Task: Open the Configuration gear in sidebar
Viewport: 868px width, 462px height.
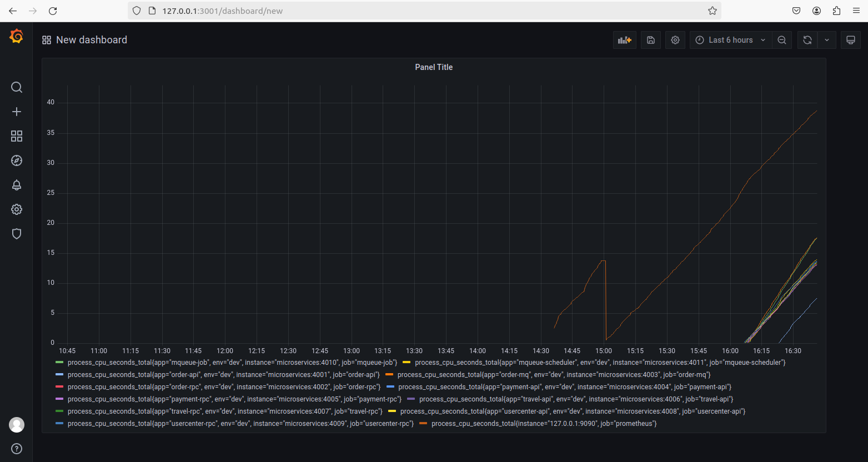Action: pyautogui.click(x=17, y=209)
